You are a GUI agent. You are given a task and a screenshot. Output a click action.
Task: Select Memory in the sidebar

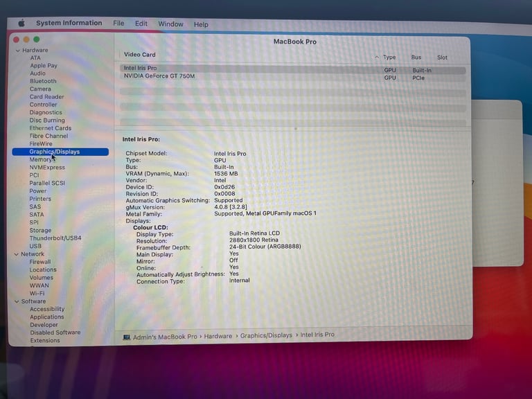[x=40, y=159]
